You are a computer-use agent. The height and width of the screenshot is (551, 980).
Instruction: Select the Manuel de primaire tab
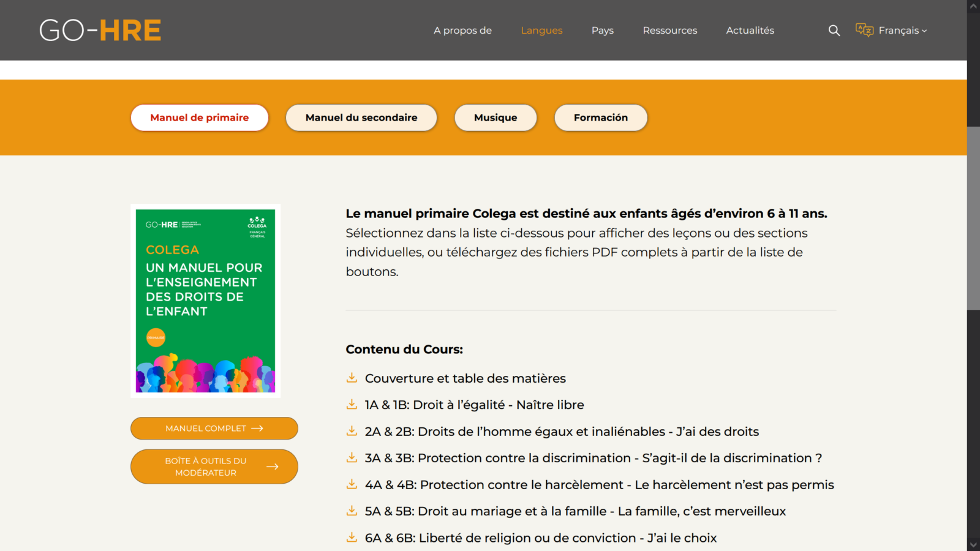pyautogui.click(x=200, y=118)
